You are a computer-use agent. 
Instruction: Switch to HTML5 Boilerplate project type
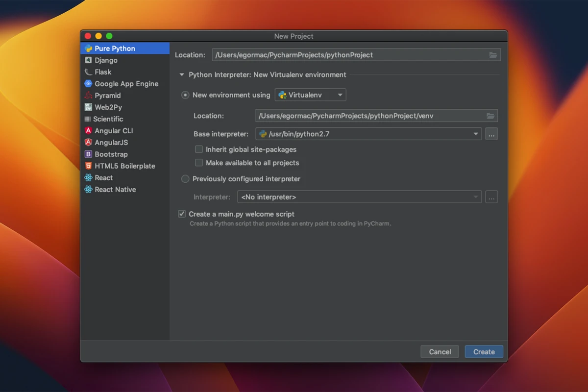[x=88, y=166]
